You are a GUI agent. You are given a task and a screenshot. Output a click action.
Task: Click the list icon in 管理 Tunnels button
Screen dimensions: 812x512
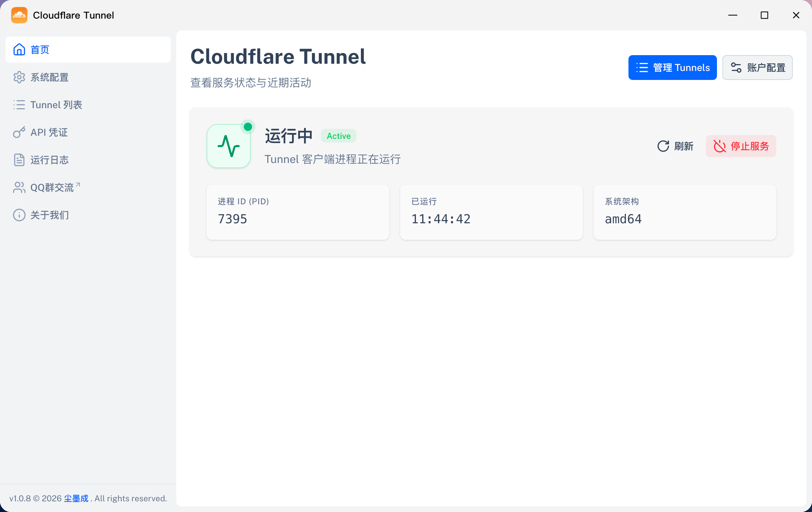pyautogui.click(x=642, y=68)
